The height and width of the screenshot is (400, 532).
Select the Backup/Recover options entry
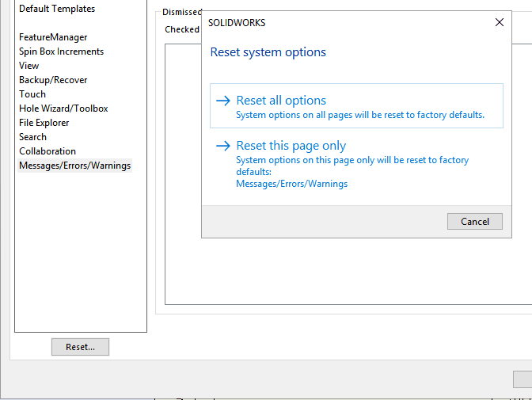[x=53, y=80]
